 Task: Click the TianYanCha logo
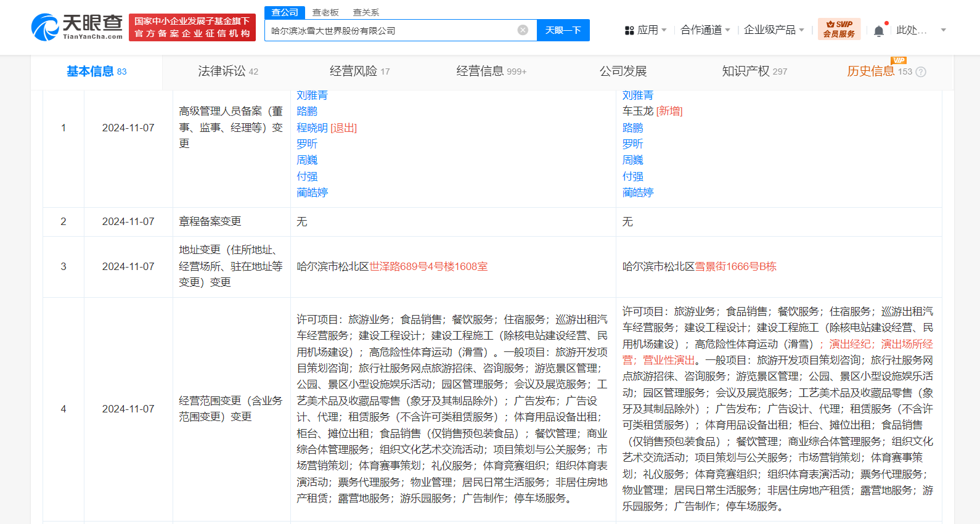(x=77, y=28)
